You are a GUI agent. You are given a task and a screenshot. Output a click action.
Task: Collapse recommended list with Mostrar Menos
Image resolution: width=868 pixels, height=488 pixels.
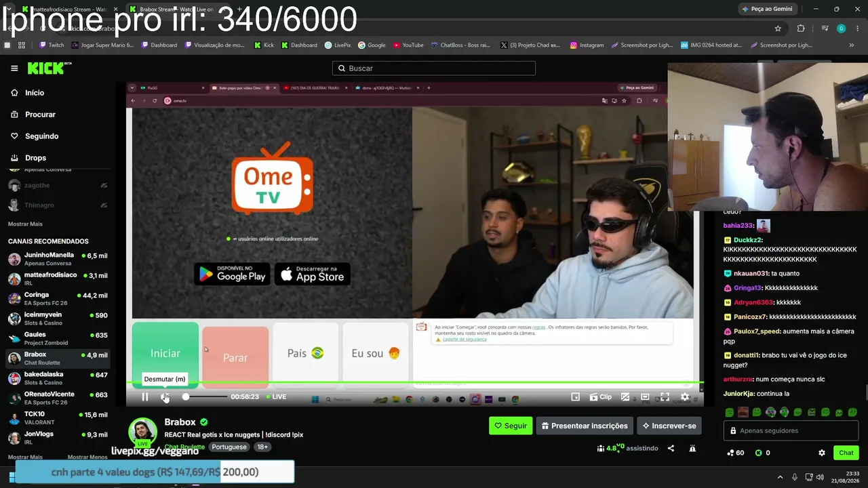click(87, 457)
